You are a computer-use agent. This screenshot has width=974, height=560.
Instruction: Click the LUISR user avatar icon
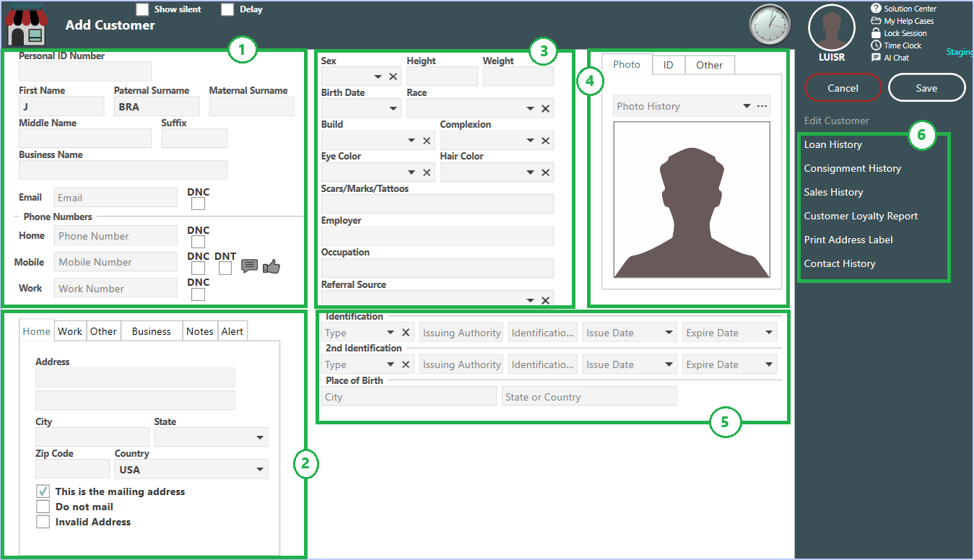pos(831,27)
